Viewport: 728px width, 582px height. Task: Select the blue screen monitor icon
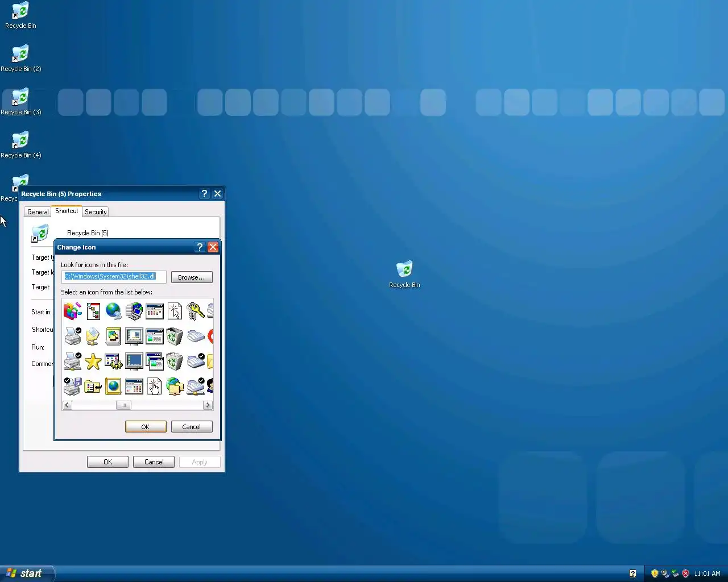point(134,361)
